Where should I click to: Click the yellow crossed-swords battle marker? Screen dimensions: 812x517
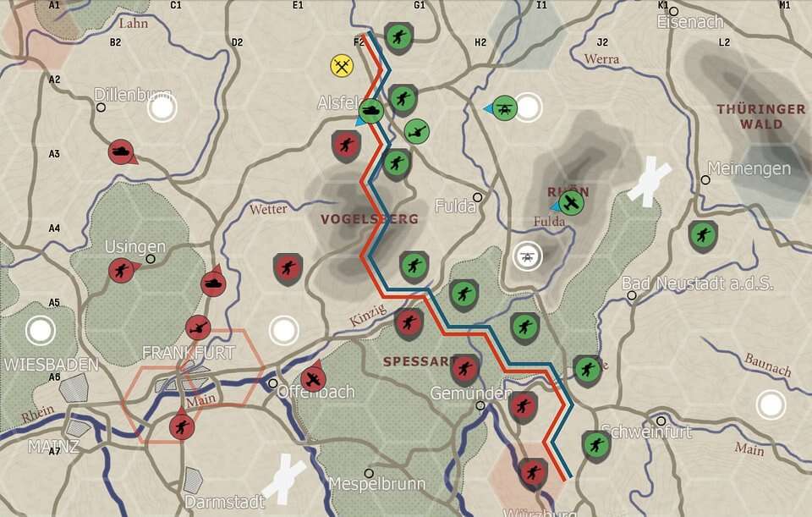(x=343, y=65)
